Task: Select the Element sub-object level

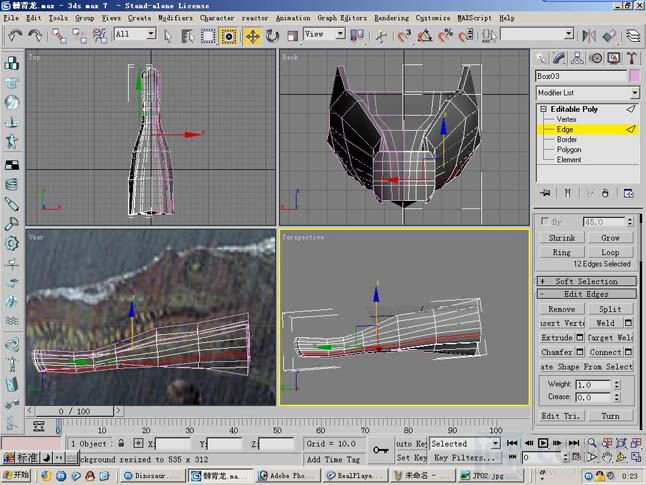Action: (x=569, y=159)
